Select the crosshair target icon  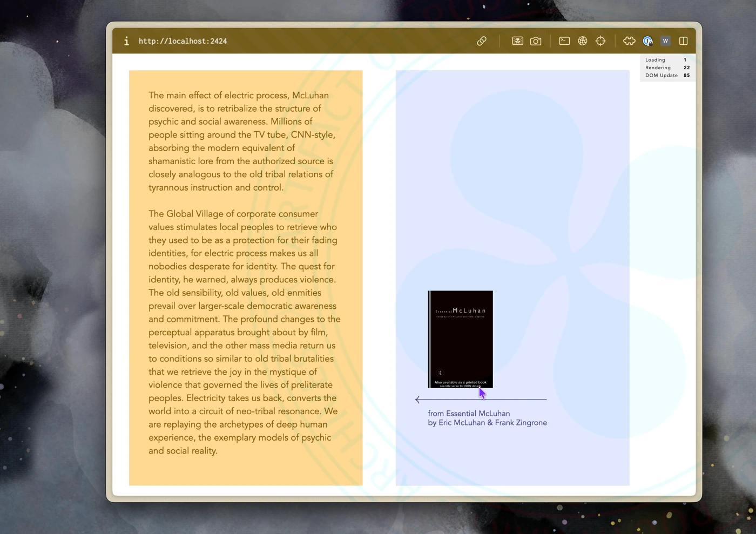(x=600, y=41)
